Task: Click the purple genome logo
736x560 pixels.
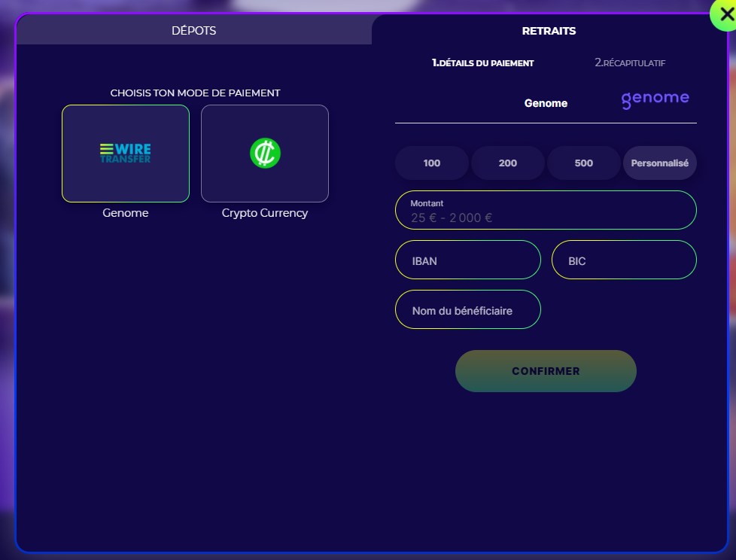Action: (655, 99)
